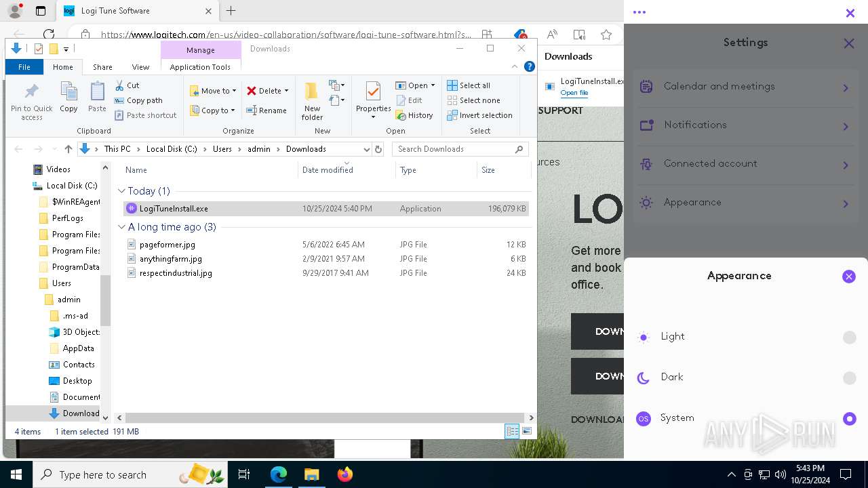Click Pin to Quick access icon
The width and height of the screenshot is (868, 488).
pyautogui.click(x=31, y=101)
